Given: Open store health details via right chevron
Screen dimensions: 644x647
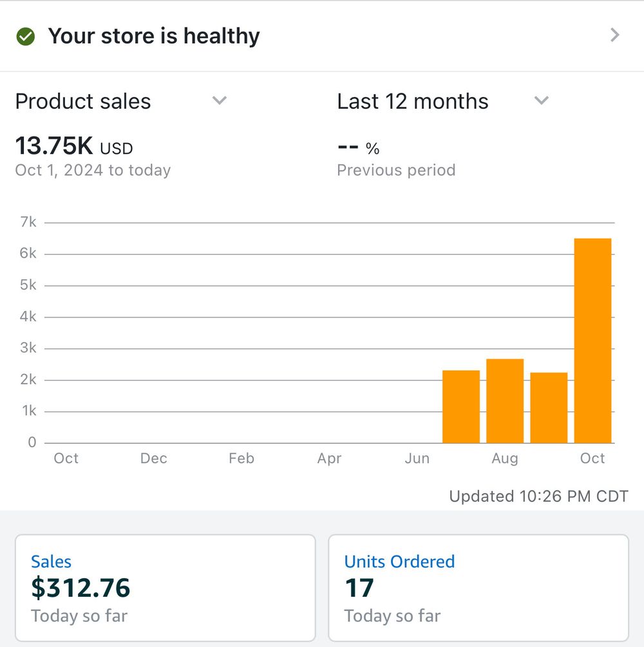Looking at the screenshot, I should pos(614,35).
